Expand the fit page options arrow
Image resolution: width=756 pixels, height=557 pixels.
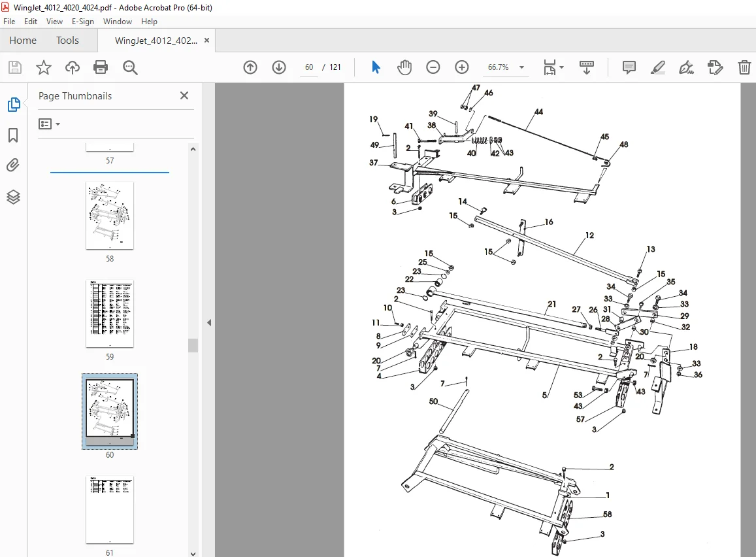(x=562, y=67)
